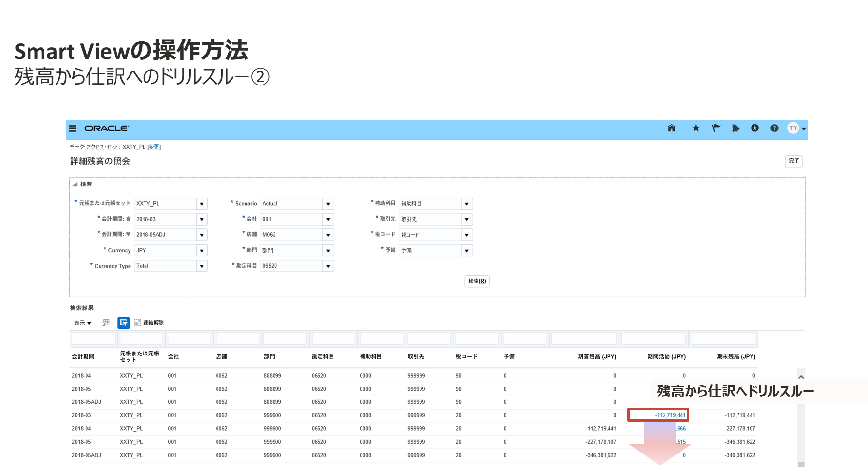
Task: Click the filter field above 会社 column
Action: (x=189, y=339)
